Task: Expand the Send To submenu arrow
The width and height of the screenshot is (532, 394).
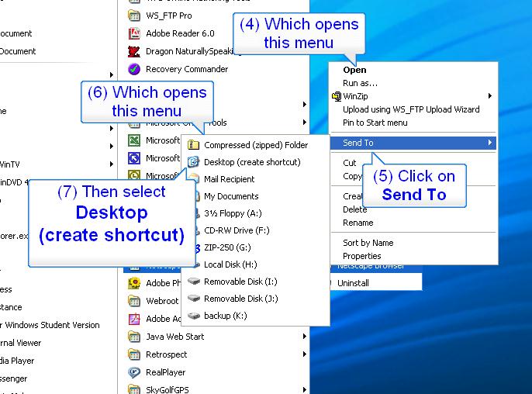Action: coord(490,143)
